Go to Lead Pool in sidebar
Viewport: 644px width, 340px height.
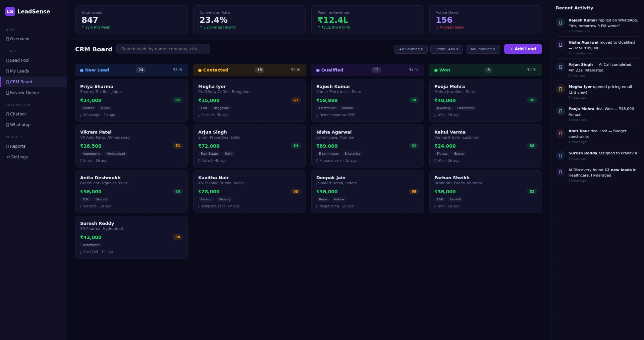(x=19, y=60)
